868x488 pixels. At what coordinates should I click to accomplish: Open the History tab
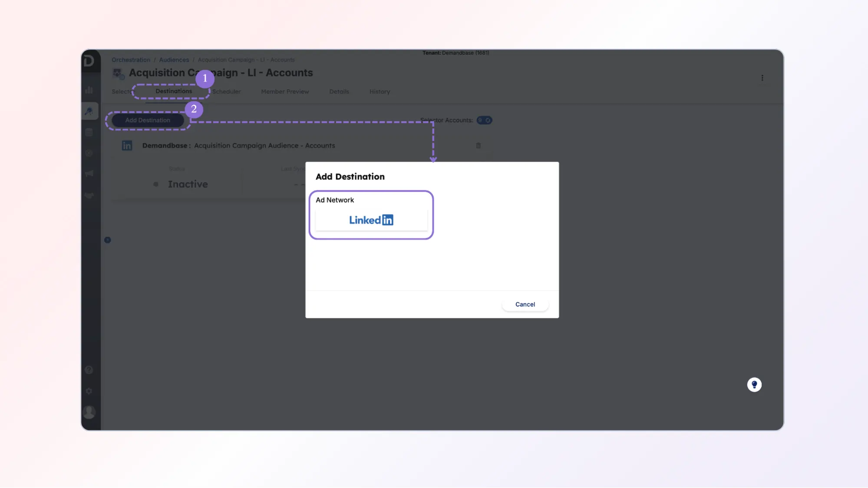point(380,92)
